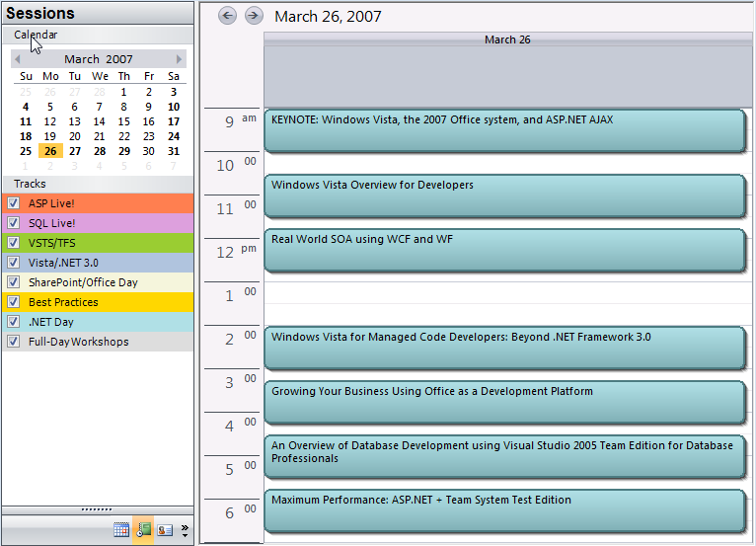Image resolution: width=756 pixels, height=546 pixels.
Task: Expand navigation pane configure buttons chevron
Action: [x=185, y=530]
